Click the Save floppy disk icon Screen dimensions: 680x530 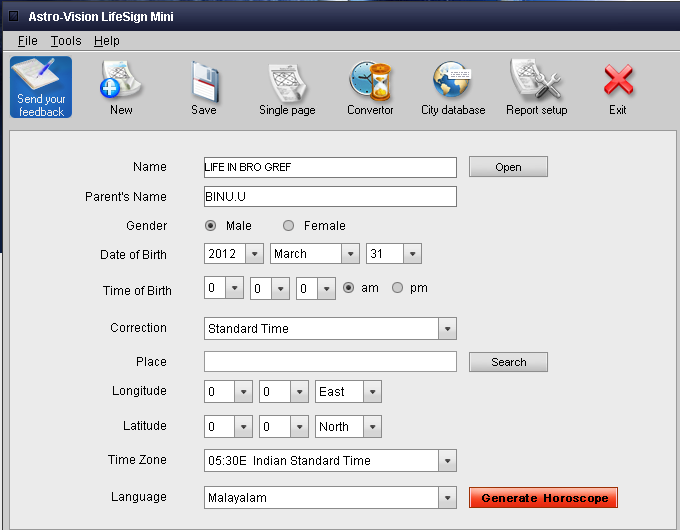(204, 88)
